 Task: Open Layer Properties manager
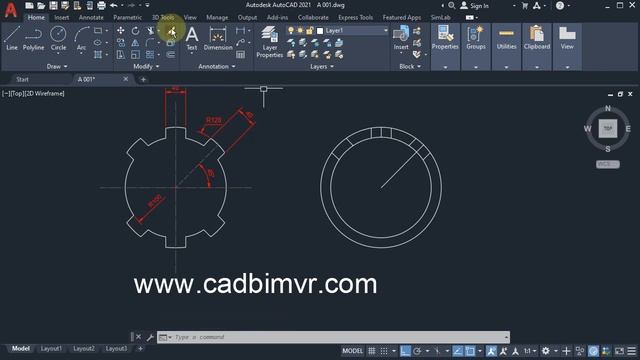pyautogui.click(x=269, y=42)
